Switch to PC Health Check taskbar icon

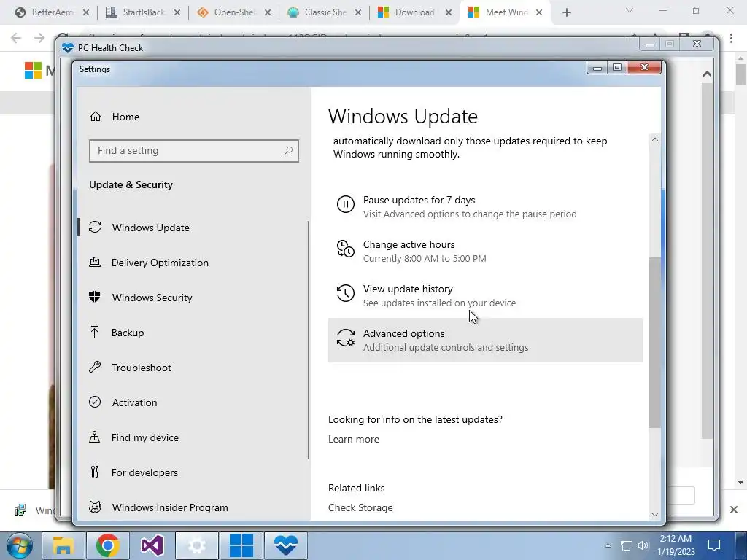tap(285, 545)
